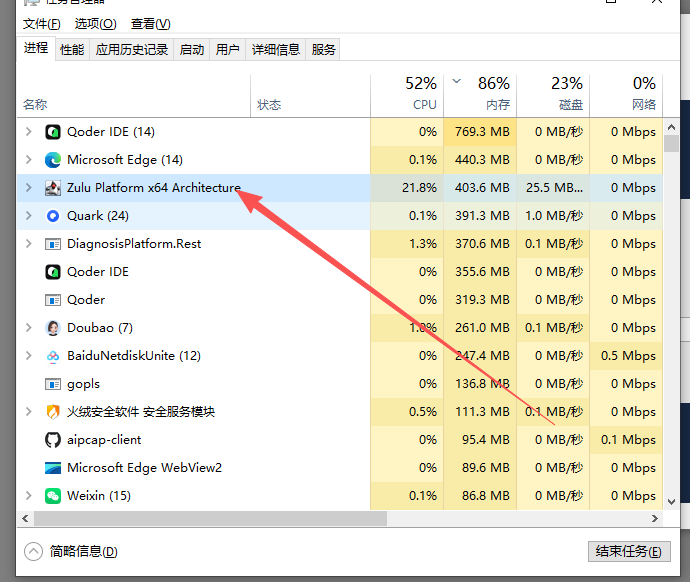Click the vertical scrollbar thumb
The height and width of the screenshot is (582, 690).
click(671, 143)
